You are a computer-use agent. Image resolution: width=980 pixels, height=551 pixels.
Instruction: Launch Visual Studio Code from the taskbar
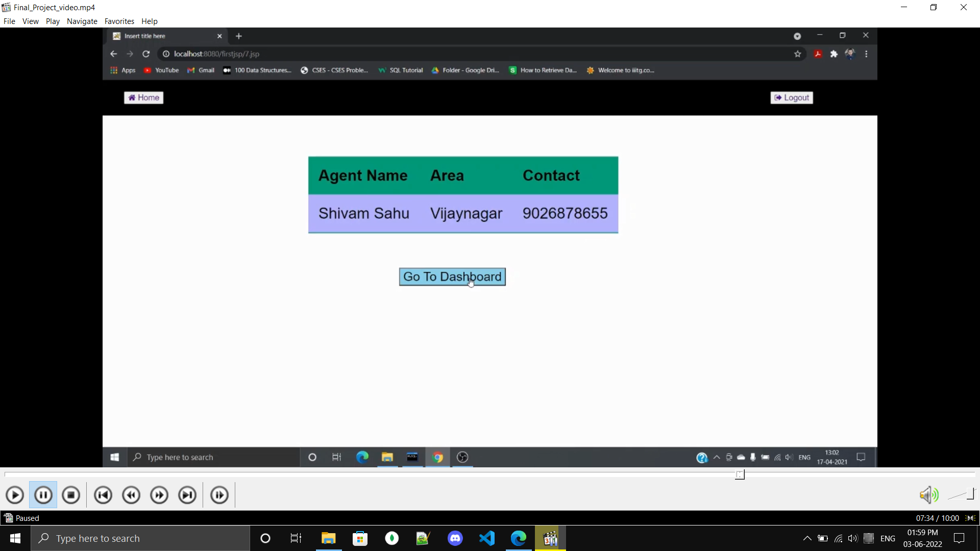click(487, 538)
